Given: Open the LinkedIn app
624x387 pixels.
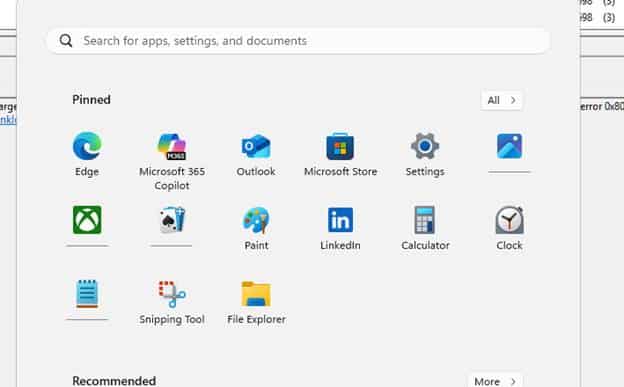Looking at the screenshot, I should 340,228.
